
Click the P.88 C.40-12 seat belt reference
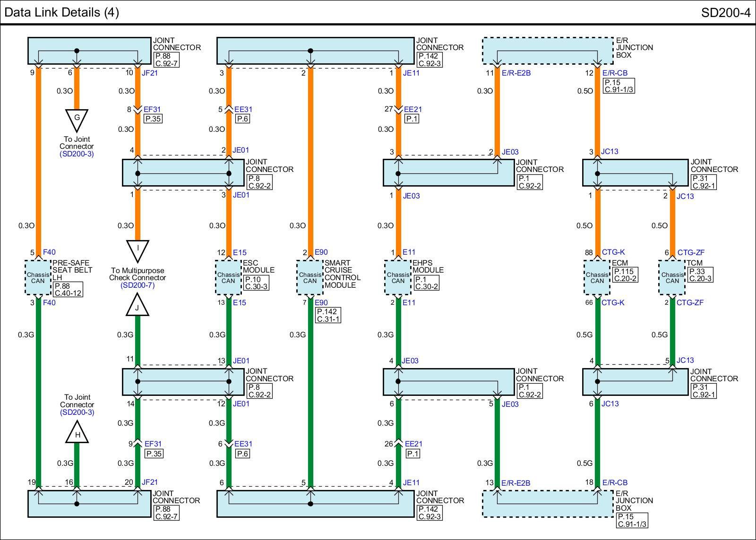(x=68, y=290)
